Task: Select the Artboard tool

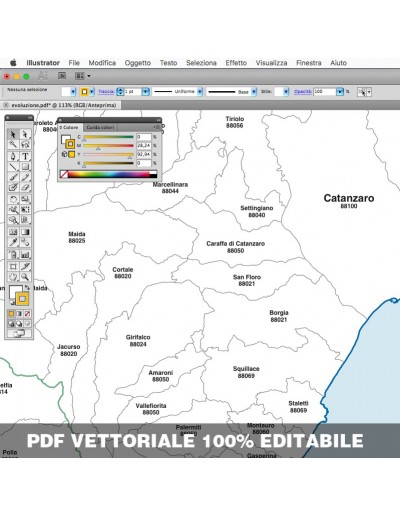Action: click(x=13, y=266)
